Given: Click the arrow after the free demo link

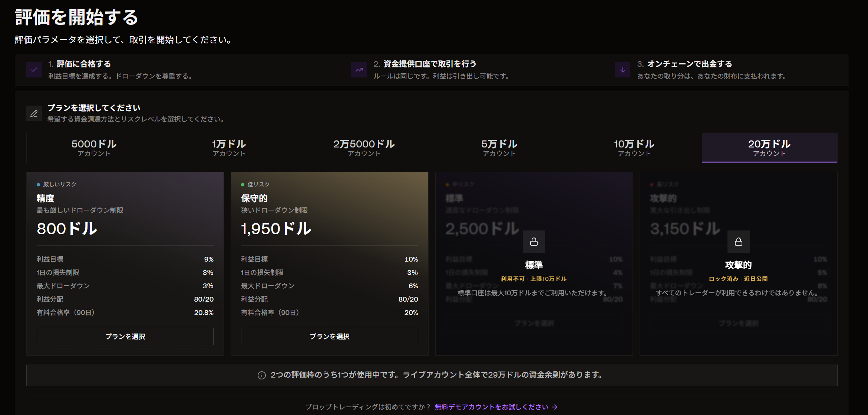Looking at the screenshot, I should (x=555, y=407).
